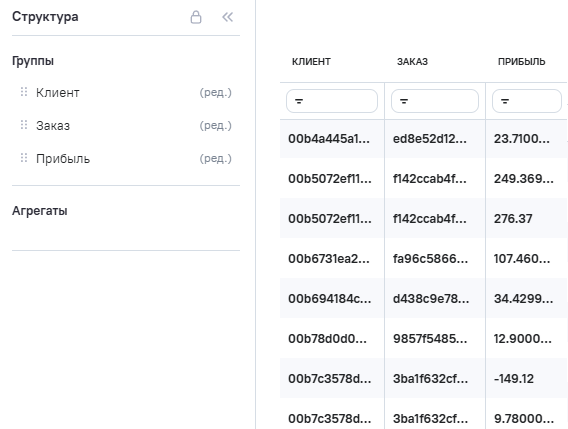Image resolution: width=568 pixels, height=429 pixels.
Task: Sort by the ПРИБЫЛЬ column header
Action: click(521, 62)
